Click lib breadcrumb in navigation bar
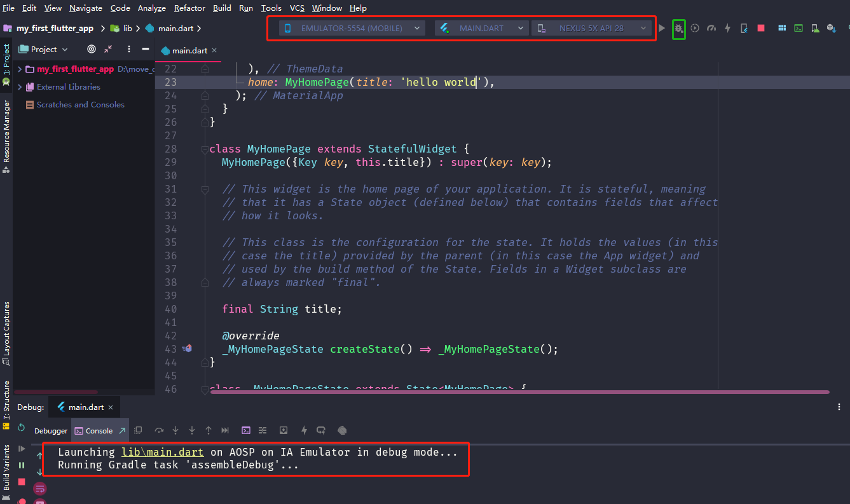 click(x=121, y=29)
